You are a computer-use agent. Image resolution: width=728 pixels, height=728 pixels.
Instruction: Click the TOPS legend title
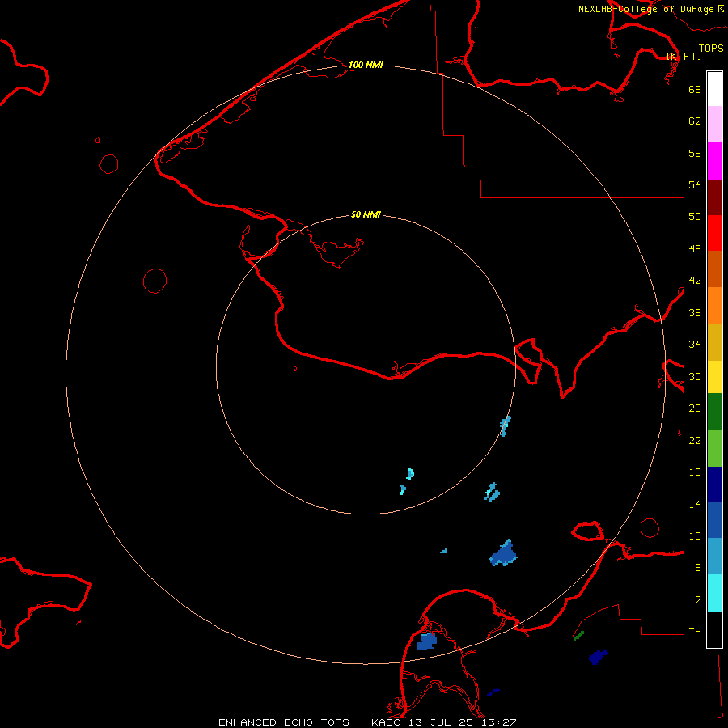pyautogui.click(x=711, y=48)
